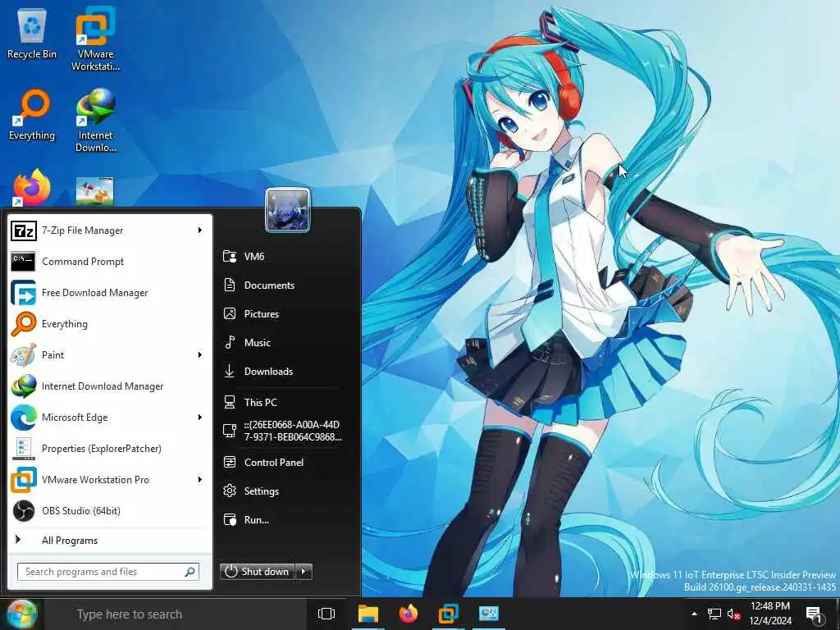Open Task View on taskbar
840x630 pixels.
[326, 614]
